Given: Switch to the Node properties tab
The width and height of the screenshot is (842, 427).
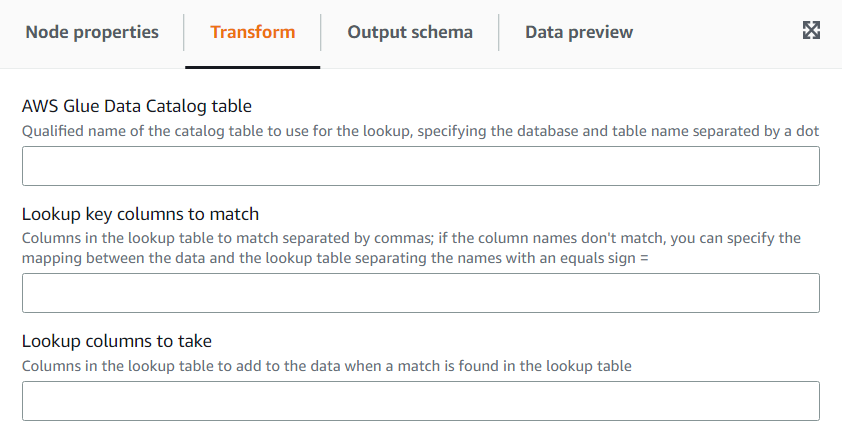Looking at the screenshot, I should click(92, 32).
